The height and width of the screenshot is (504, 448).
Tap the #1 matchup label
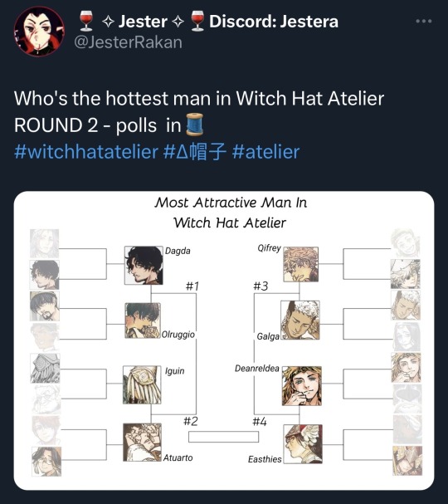192,286
